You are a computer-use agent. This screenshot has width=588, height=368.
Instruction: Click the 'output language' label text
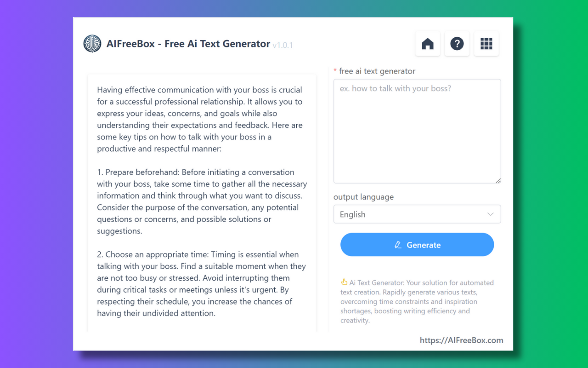(363, 197)
